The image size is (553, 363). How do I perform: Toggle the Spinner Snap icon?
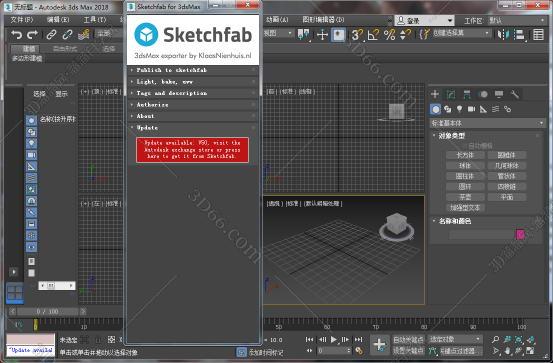[406, 35]
